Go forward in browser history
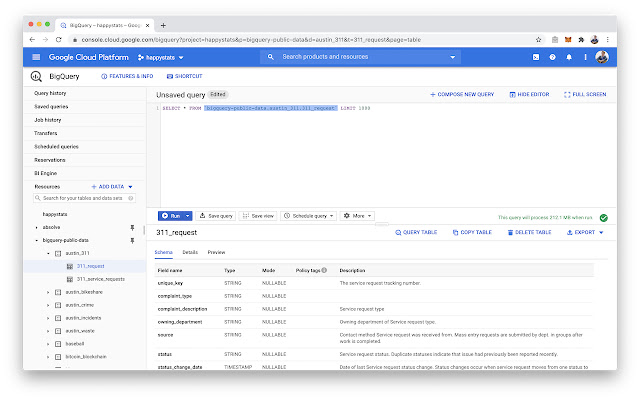640x400 pixels. [x=45, y=40]
